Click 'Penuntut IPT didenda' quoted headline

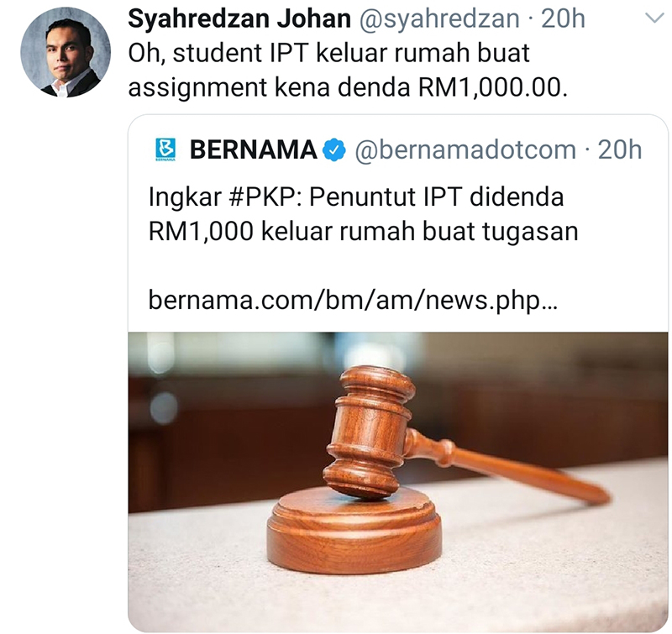click(437, 197)
